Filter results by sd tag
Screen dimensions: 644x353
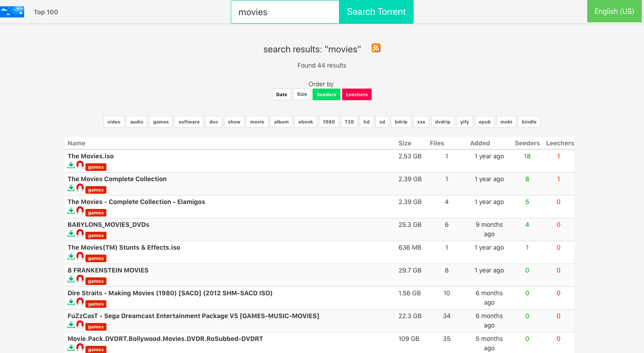(382, 122)
